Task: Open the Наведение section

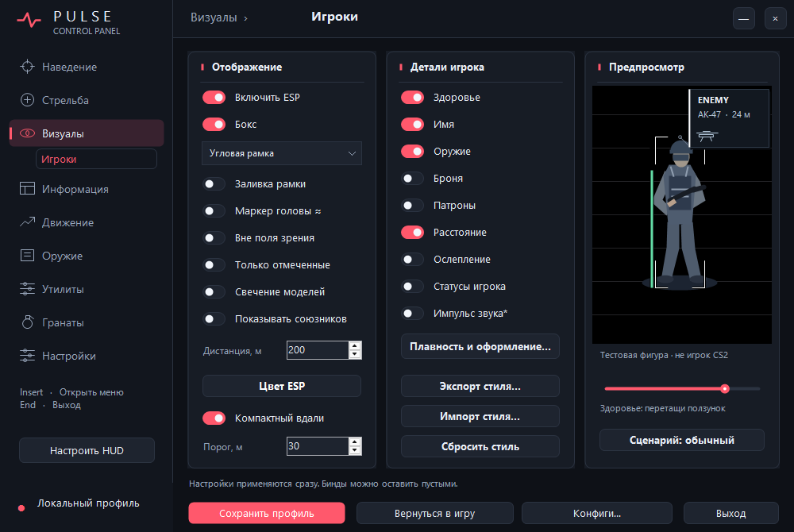Action: pyautogui.click(x=87, y=67)
